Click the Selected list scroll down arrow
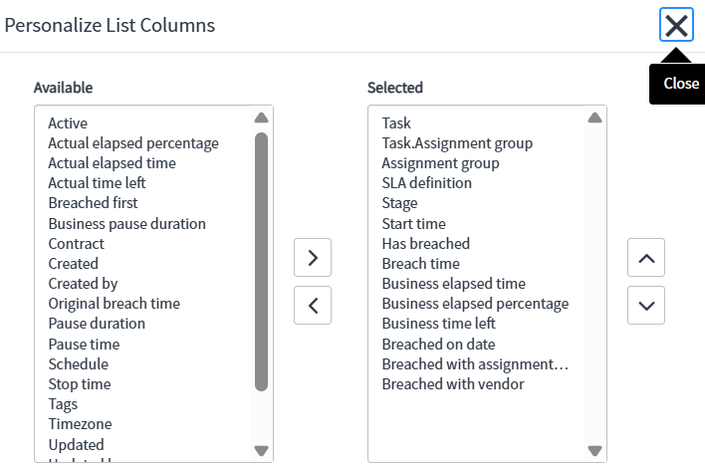The width and height of the screenshot is (705, 468). (595, 450)
